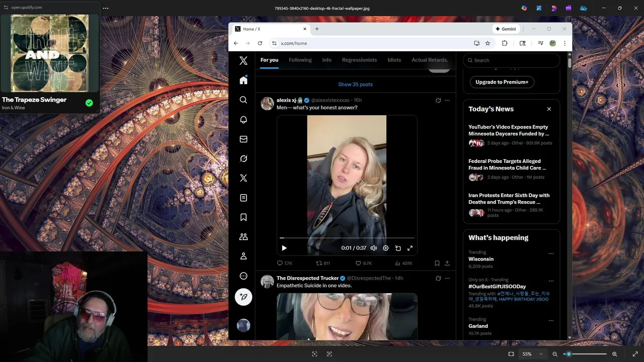This screenshot has width=644, height=362.
Task: Open Premium X icon in sidebar
Action: coord(244,178)
